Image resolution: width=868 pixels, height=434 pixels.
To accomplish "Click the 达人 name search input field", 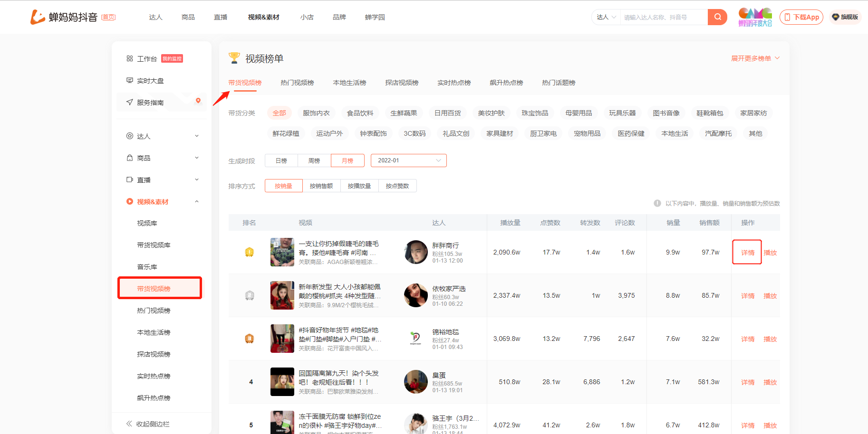I will tap(664, 17).
